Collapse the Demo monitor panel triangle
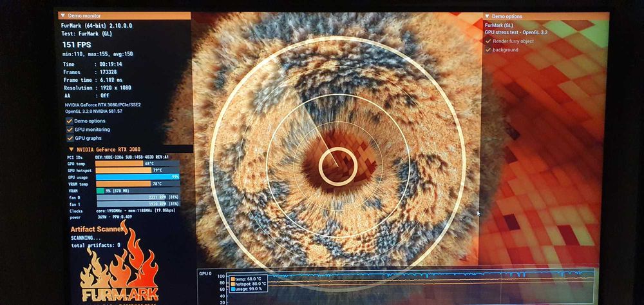The image size is (644, 305). click(62, 15)
